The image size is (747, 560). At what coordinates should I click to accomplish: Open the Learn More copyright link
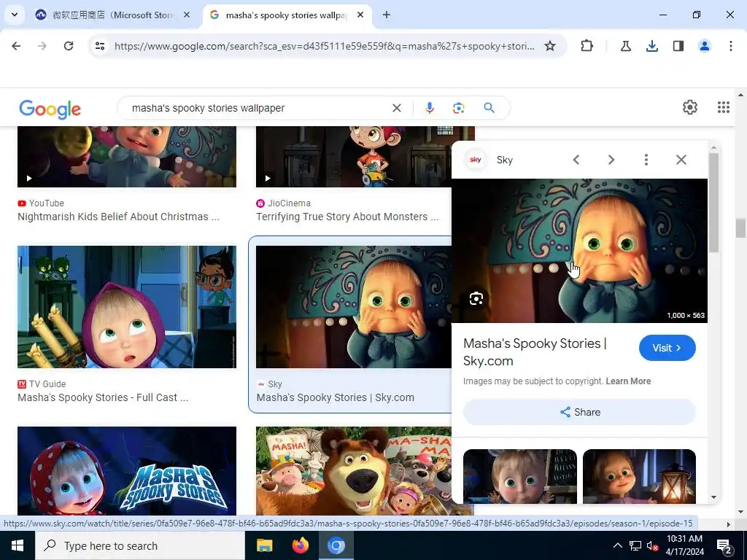coord(628,381)
